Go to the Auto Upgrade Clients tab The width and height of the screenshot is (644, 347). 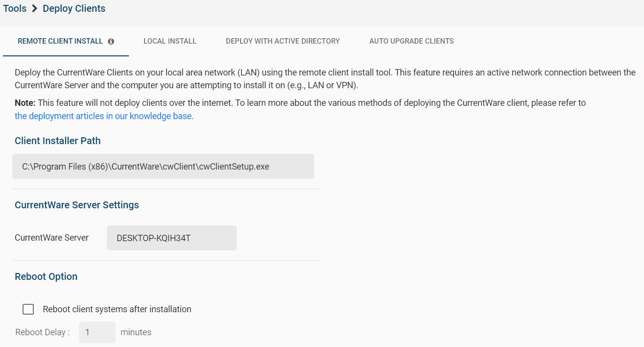click(412, 41)
